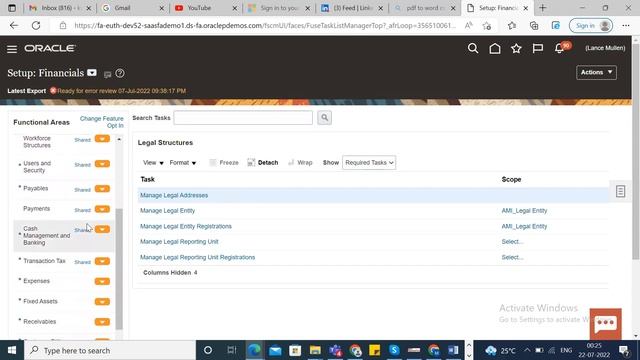Expand Workforce Structures orange dropdown
The width and height of the screenshot is (640, 360).
tap(102, 139)
